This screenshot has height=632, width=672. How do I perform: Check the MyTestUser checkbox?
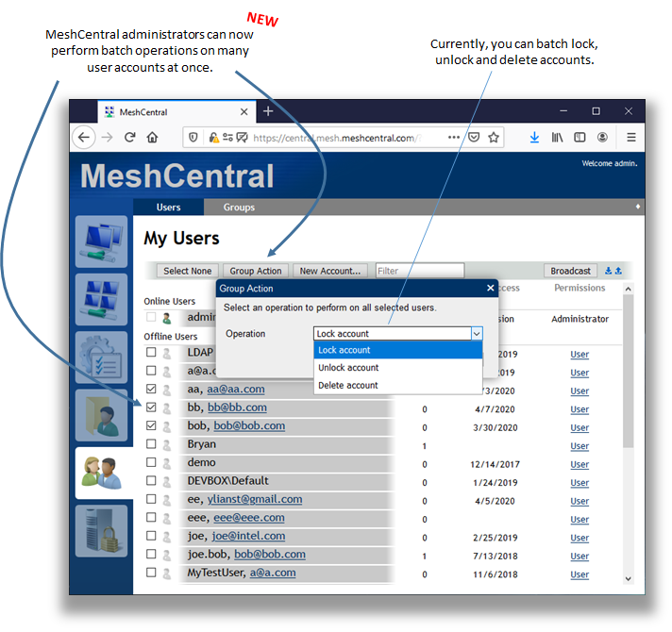coord(151,572)
